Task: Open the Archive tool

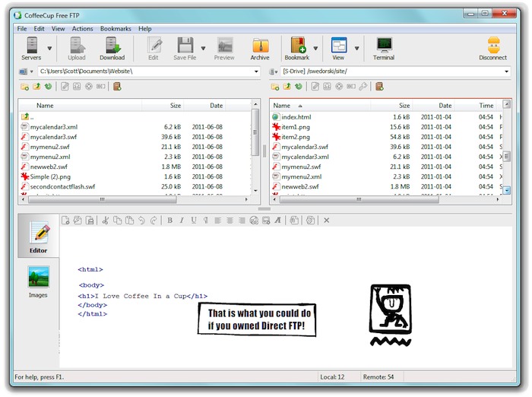Action: tap(260, 47)
